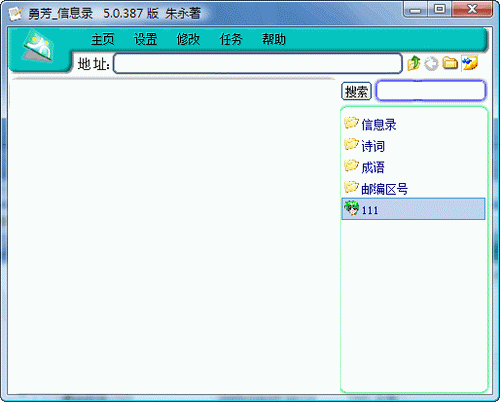This screenshot has width=500, height=402.
Task: Click the gray circular refresh icon
Action: (x=431, y=63)
